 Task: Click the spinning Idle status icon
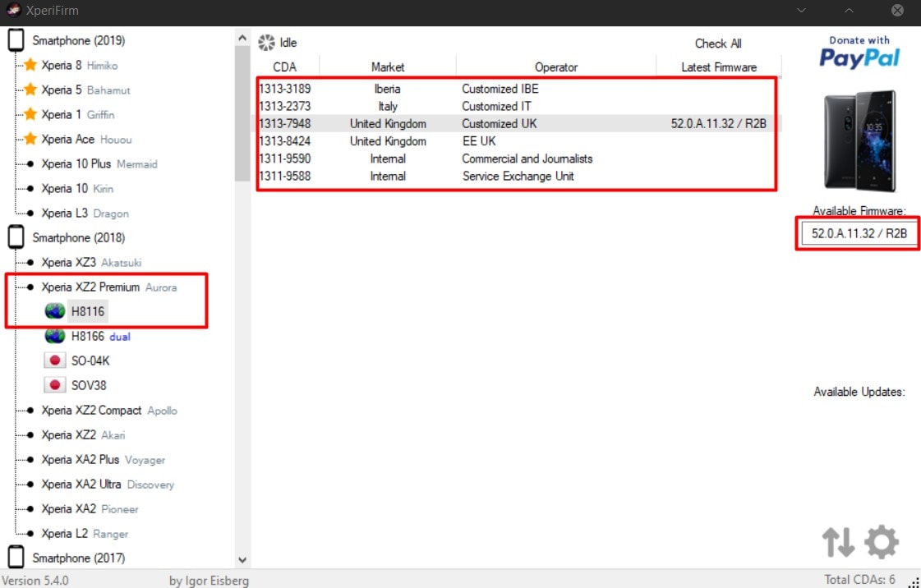tap(266, 42)
